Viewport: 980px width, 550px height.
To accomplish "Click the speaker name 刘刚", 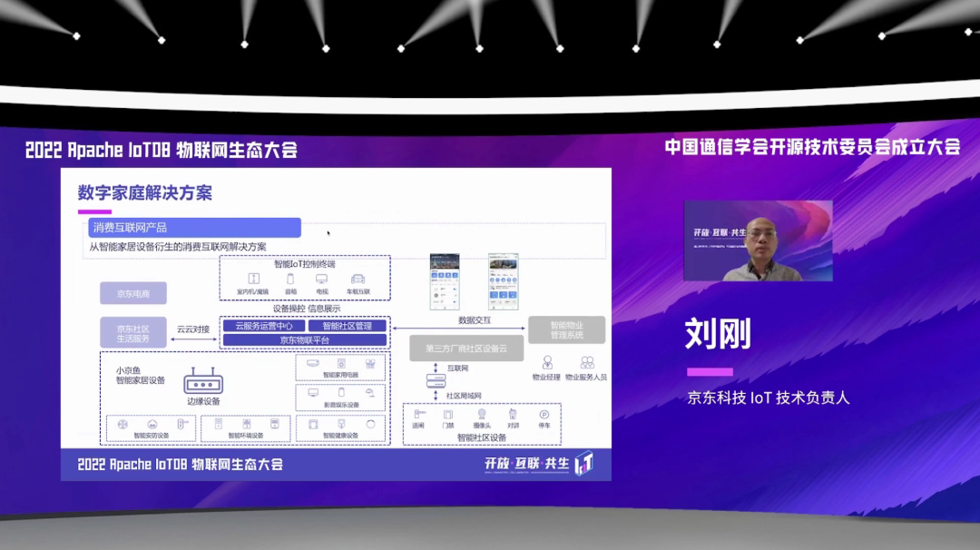I will tap(718, 333).
